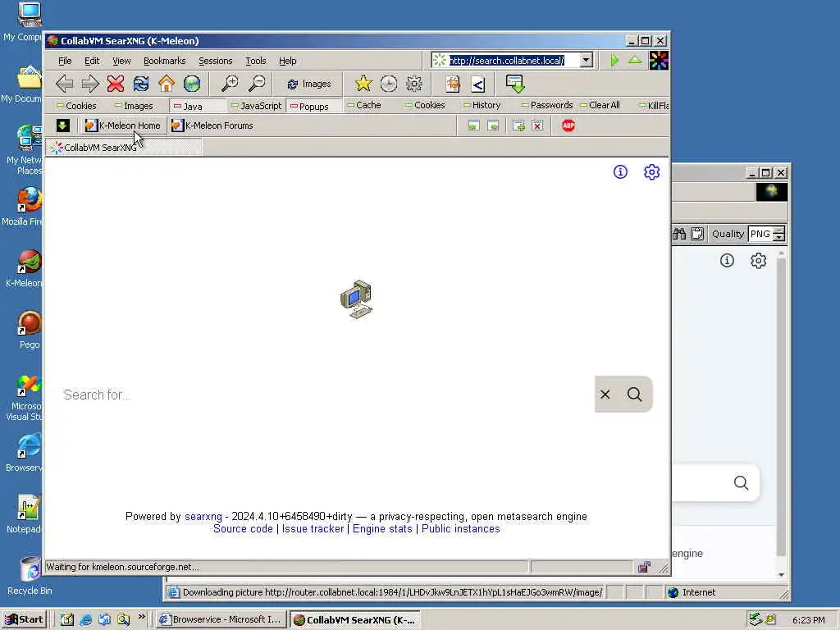Zoom in with the plus magnifier

coord(230,84)
